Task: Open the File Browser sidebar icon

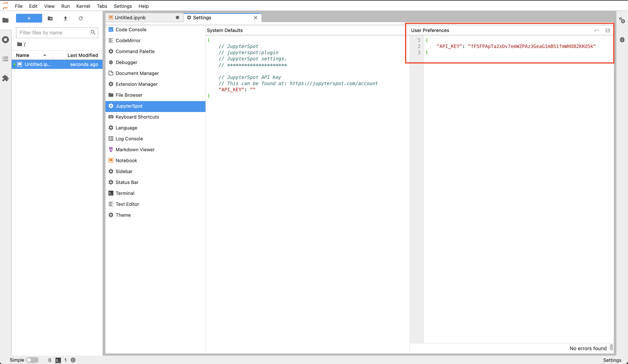Action: 5,20
